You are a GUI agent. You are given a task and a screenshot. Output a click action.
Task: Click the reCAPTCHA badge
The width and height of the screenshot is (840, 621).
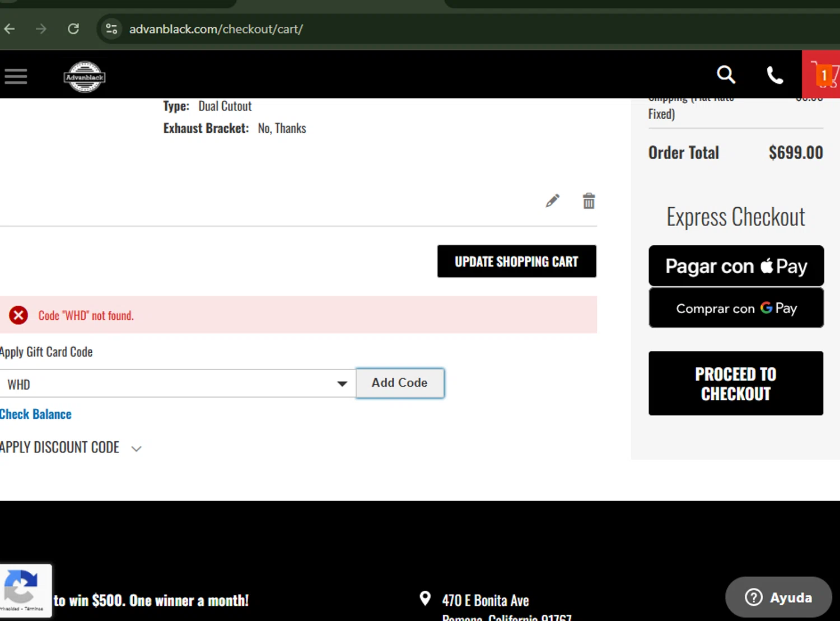tap(25, 591)
